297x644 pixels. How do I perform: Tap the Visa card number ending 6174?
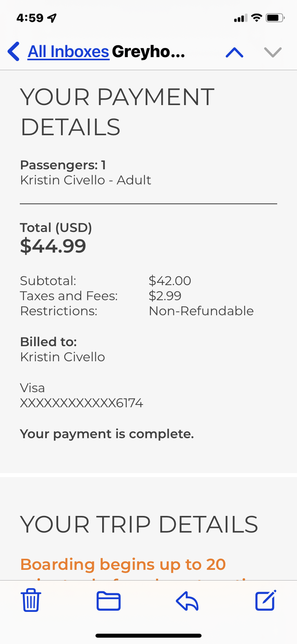[x=82, y=403]
